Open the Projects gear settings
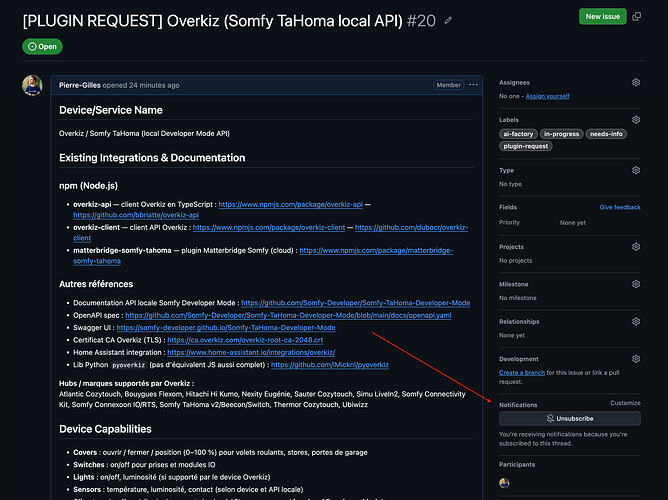The height and width of the screenshot is (500, 668). (636, 247)
